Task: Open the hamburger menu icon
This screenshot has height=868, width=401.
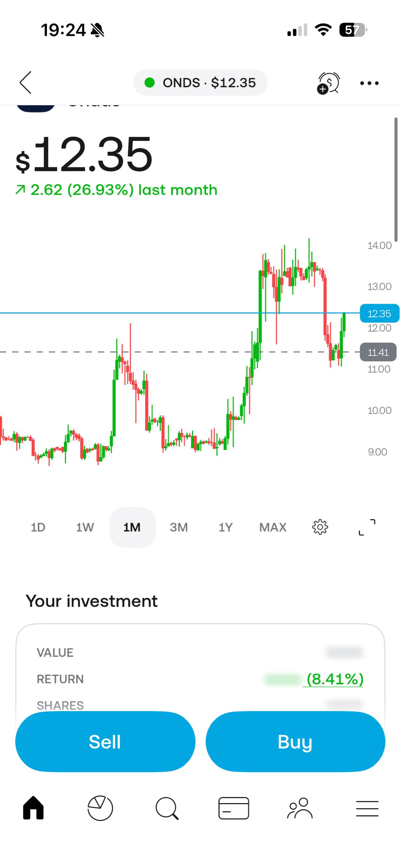Action: [367, 808]
